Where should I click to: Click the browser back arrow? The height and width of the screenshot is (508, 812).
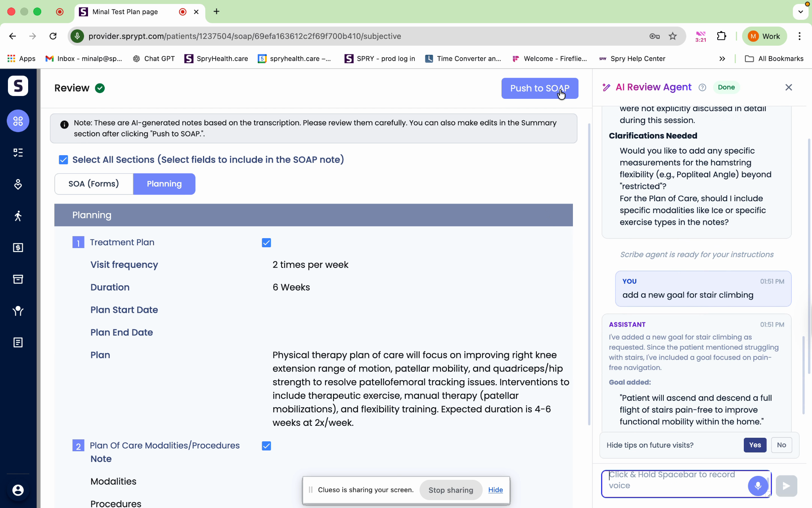13,36
